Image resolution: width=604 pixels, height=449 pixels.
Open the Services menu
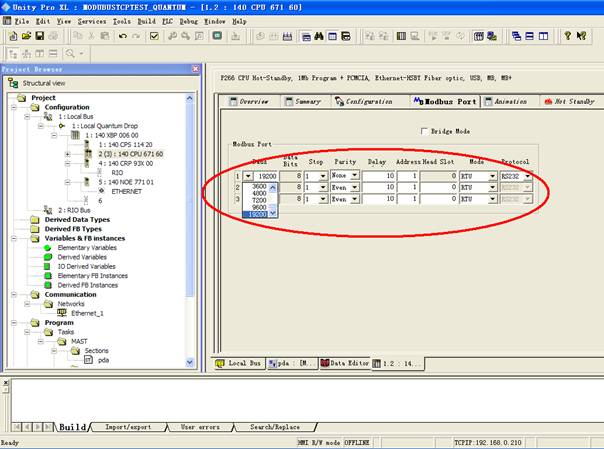(x=91, y=20)
